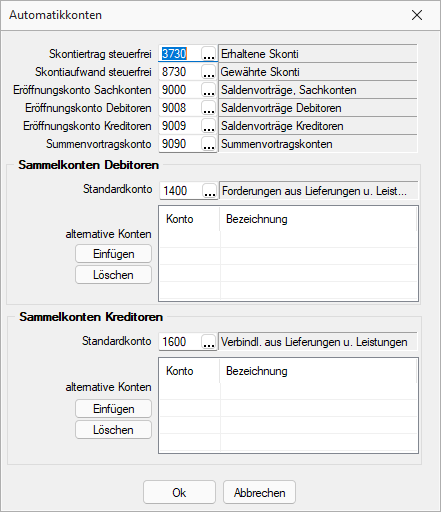Screen dimensions: 441x512
Task: Focus the Eröffnungskonto Sachkonten field 9000
Action: 180,90
